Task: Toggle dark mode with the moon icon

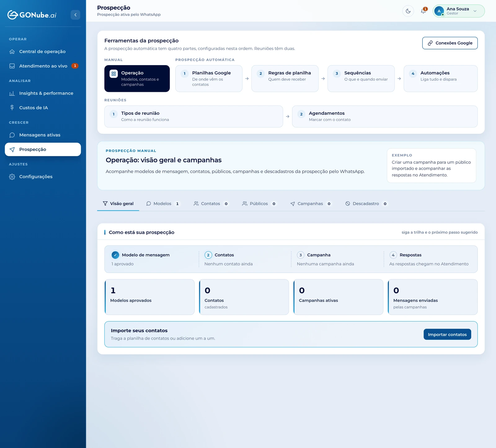Action: (x=408, y=11)
